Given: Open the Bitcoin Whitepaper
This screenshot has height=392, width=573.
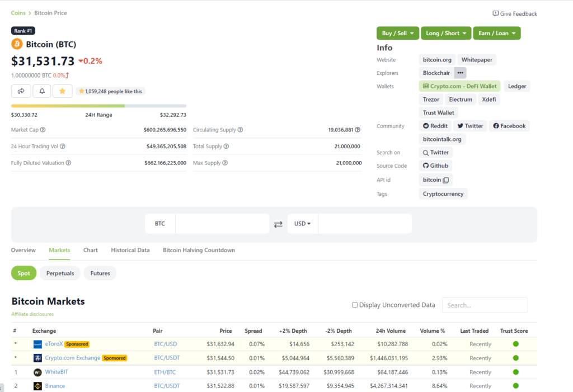Looking at the screenshot, I should click(477, 59).
